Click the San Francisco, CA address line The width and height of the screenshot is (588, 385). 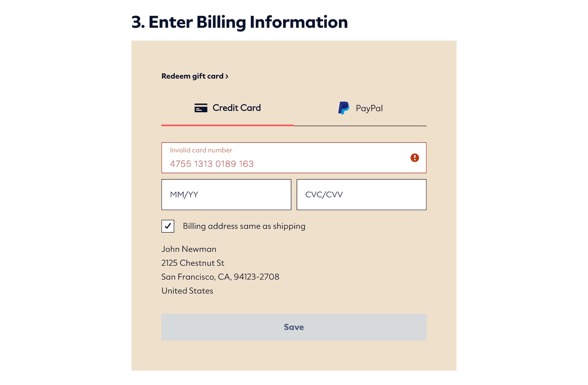pyautogui.click(x=220, y=277)
